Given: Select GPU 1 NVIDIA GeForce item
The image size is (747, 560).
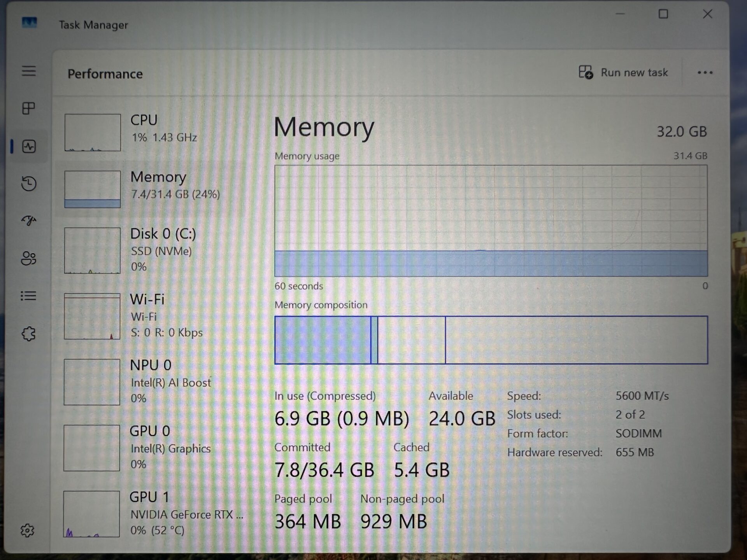Looking at the screenshot, I should (156, 513).
